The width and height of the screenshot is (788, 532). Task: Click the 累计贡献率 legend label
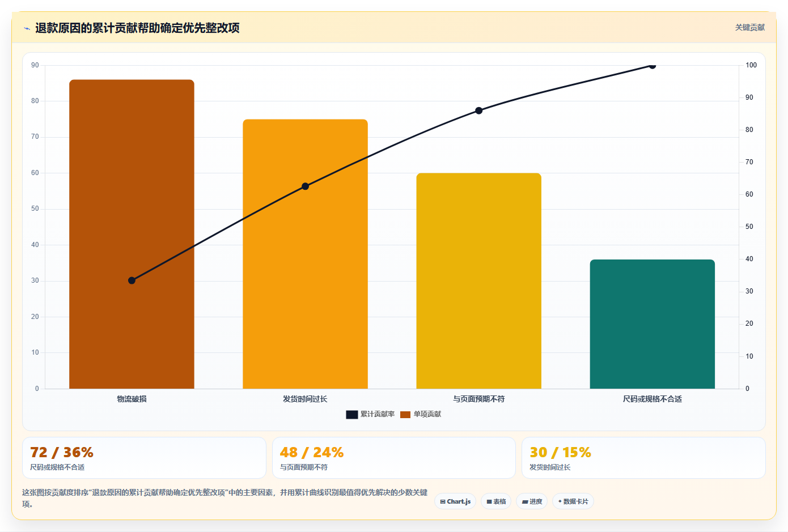coord(378,414)
